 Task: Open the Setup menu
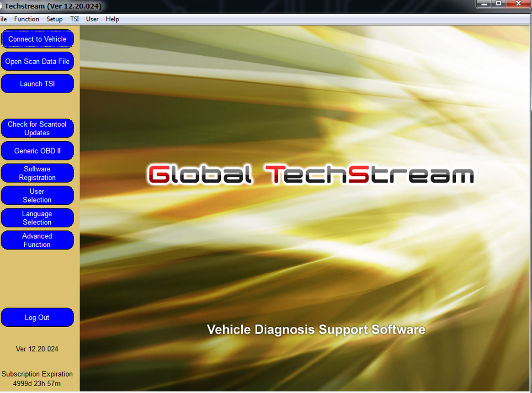click(54, 19)
